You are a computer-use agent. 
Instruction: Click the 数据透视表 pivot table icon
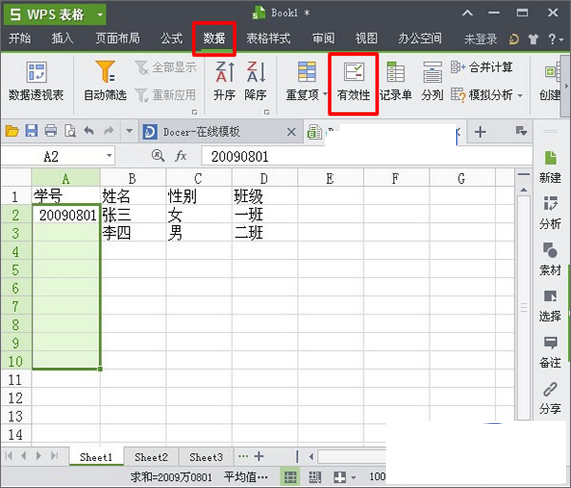[36, 72]
